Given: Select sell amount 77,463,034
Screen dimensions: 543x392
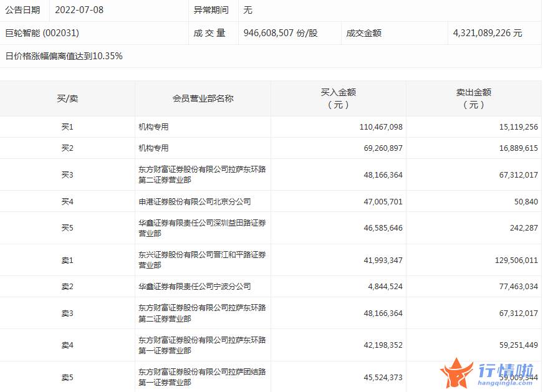Looking at the screenshot, I should click(x=519, y=287).
